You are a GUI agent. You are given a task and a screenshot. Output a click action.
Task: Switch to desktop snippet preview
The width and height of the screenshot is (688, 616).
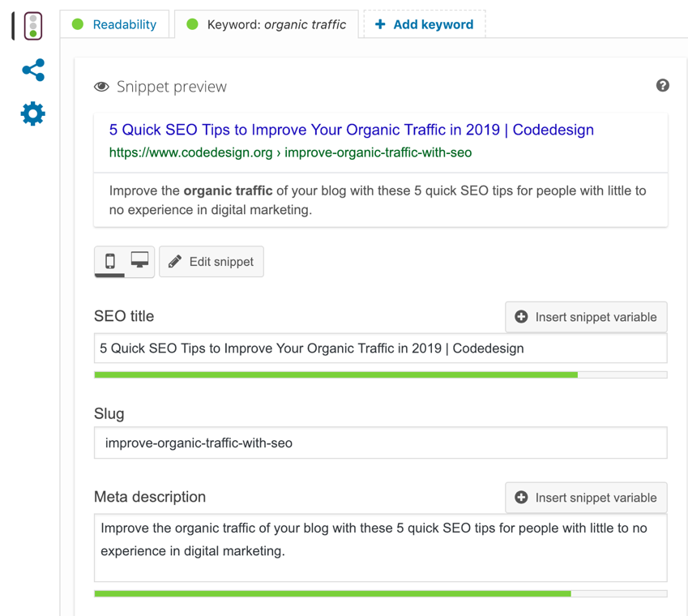tap(138, 261)
